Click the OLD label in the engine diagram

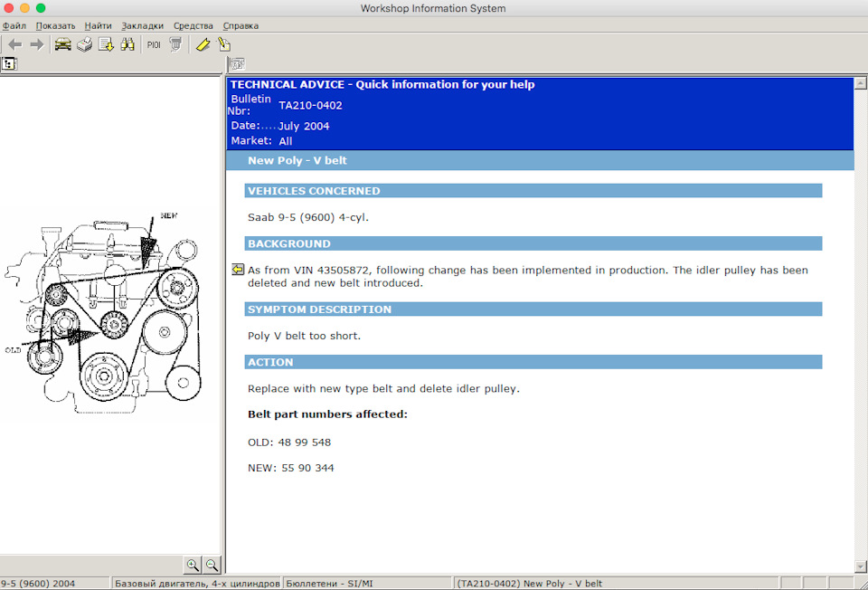point(13,350)
